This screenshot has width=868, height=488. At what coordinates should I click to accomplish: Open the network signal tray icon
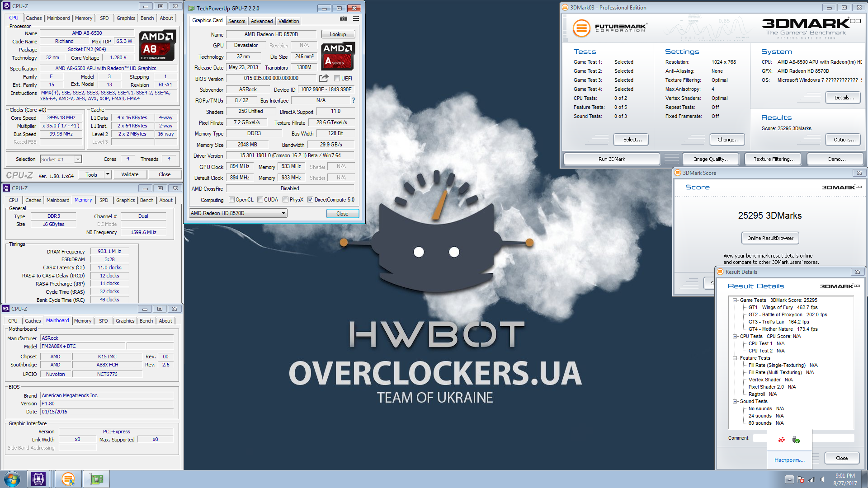(811, 479)
